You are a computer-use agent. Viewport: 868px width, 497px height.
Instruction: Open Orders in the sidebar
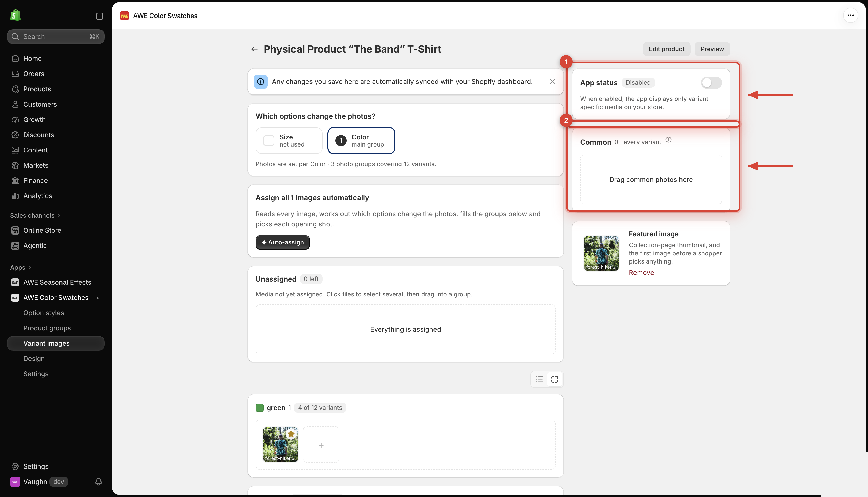[56, 74]
